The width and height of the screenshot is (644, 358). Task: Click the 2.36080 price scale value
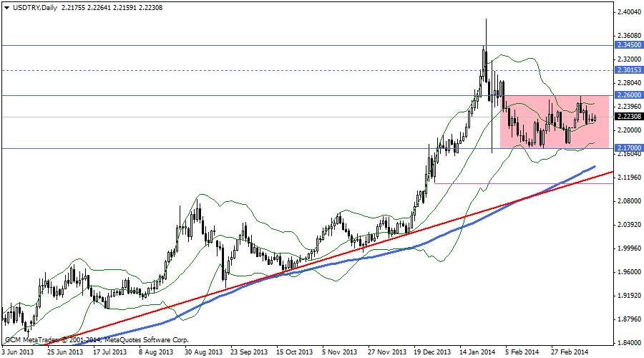[629, 36]
